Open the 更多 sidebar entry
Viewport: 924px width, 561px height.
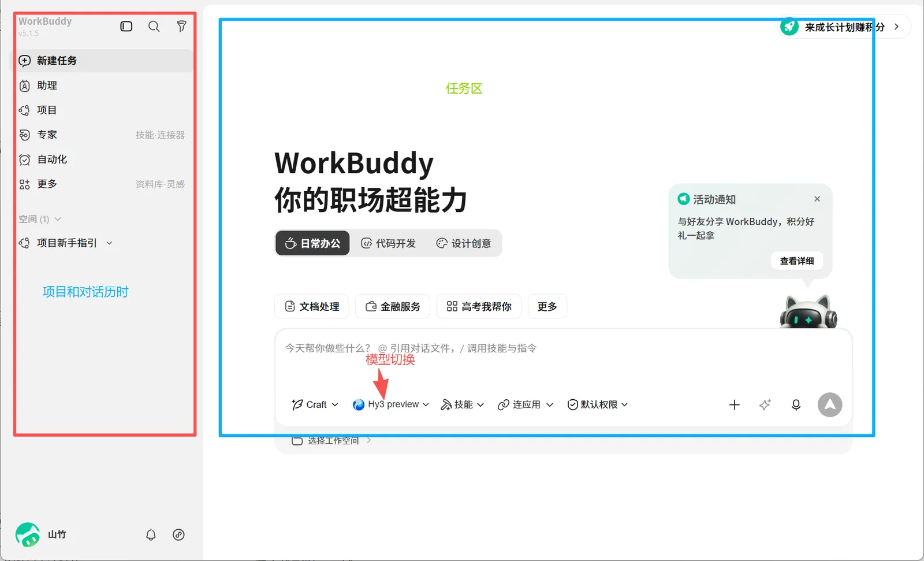point(38,184)
